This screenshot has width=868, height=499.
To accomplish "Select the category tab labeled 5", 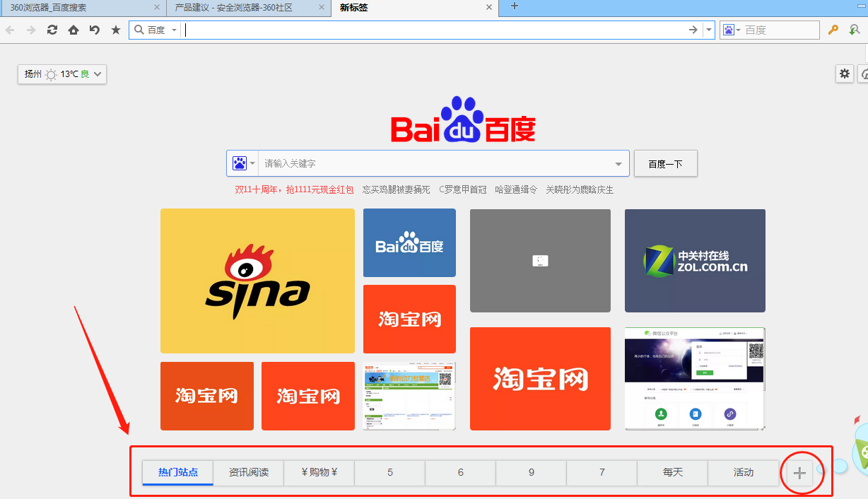I will point(390,473).
